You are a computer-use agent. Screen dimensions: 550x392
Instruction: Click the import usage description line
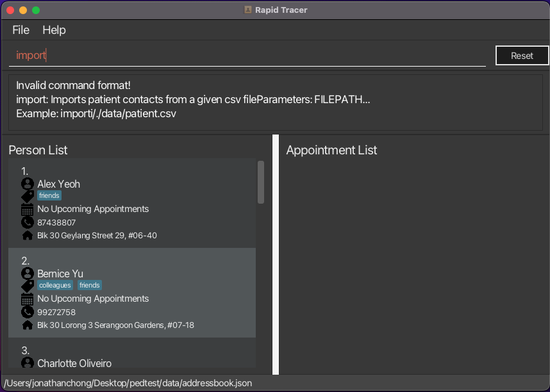(193, 99)
